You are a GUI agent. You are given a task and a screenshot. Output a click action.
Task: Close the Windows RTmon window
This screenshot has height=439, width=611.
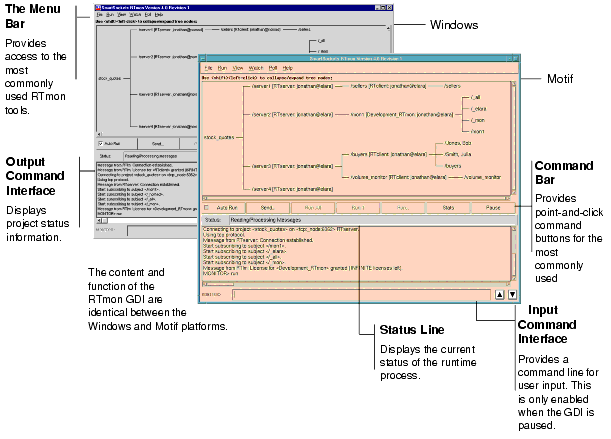point(390,7)
